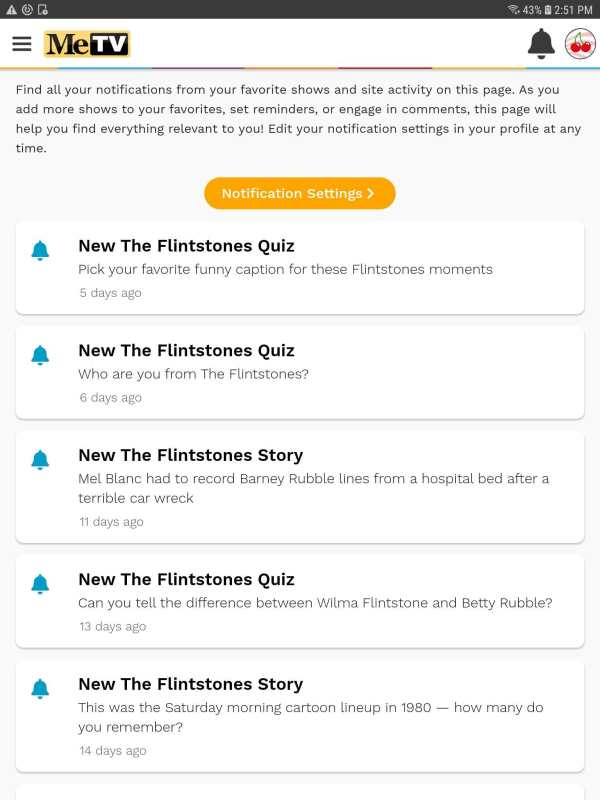
Task: Select the notification card dated 11 days ago
Action: (x=300, y=487)
